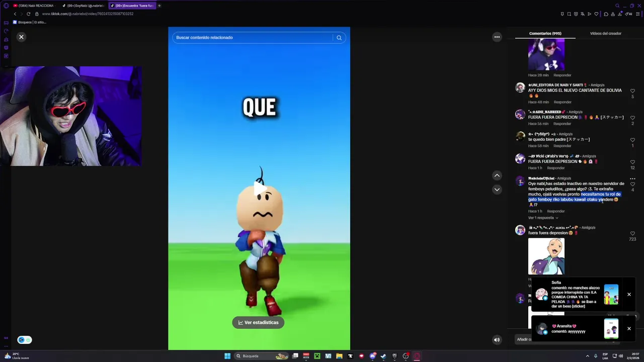Open the avatar of the NUEVO CANTANTE commenter
Image resolution: width=644 pixels, height=362 pixels.
520,87
